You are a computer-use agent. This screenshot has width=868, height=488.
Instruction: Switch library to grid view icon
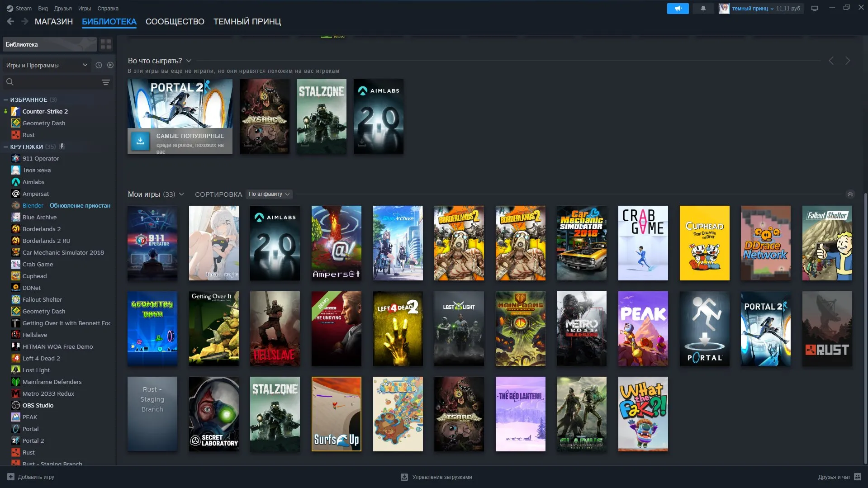pos(106,44)
